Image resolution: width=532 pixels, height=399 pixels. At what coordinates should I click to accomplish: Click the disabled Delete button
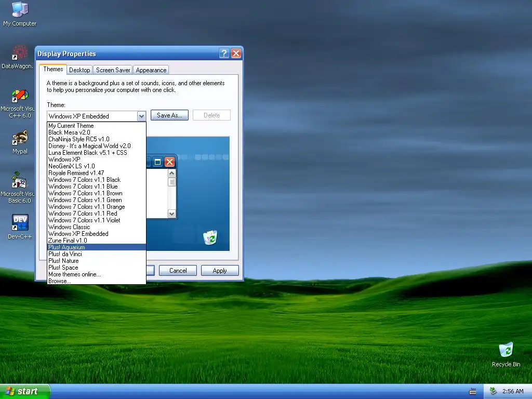tap(212, 115)
